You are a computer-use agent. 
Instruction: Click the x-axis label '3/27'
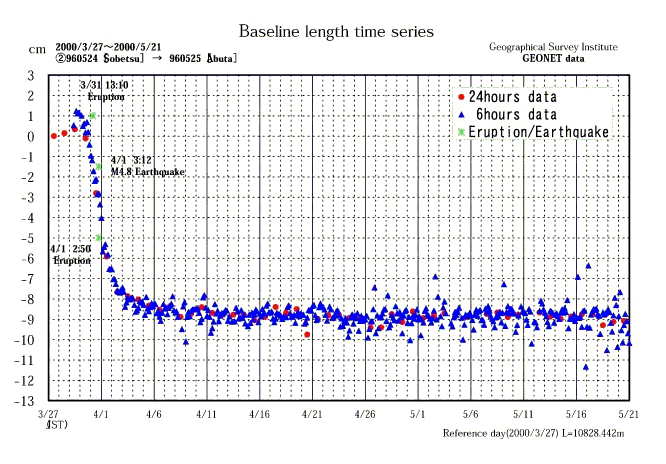click(x=48, y=414)
